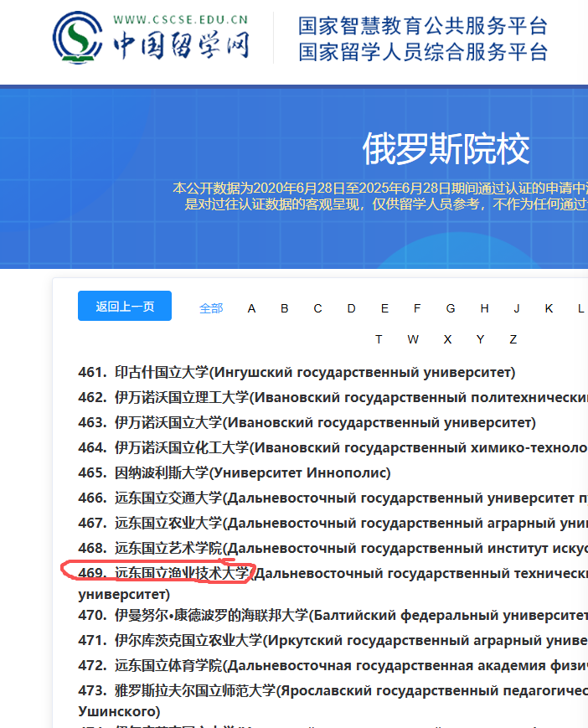Screen dimensions: 588x728
Task: Select letter X filter
Action: [447, 339]
